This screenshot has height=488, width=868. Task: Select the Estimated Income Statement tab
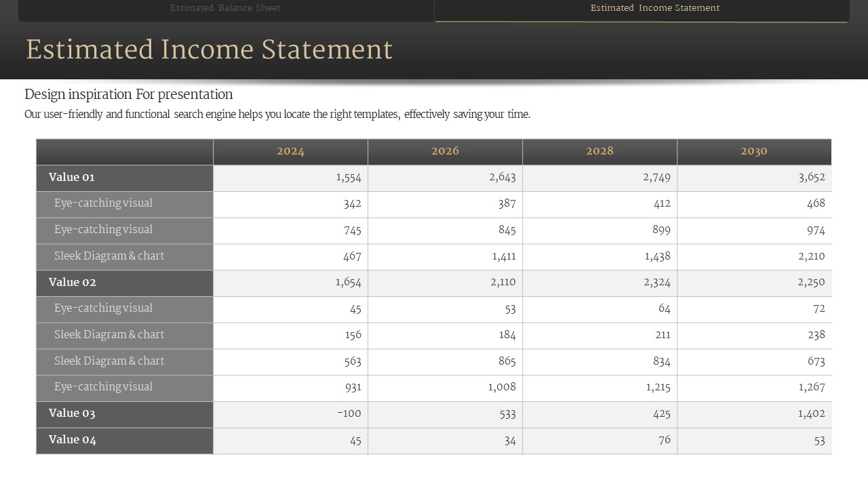pyautogui.click(x=654, y=8)
